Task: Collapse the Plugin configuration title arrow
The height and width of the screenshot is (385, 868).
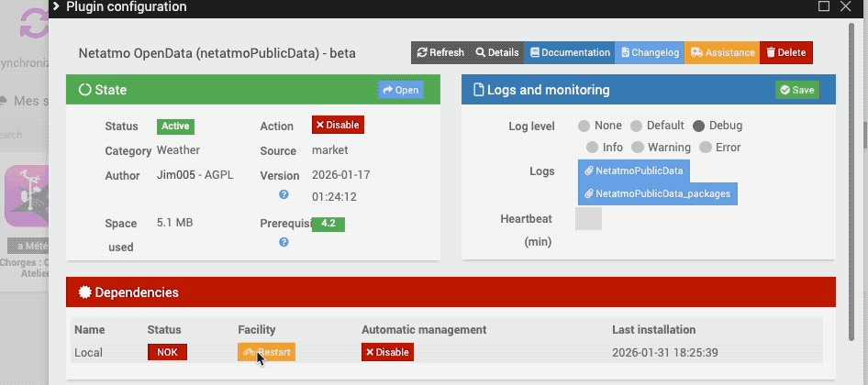Action: tap(56, 6)
